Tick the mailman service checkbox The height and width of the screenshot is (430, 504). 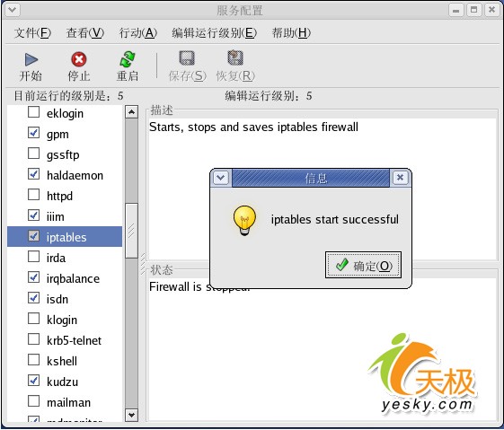(x=34, y=401)
